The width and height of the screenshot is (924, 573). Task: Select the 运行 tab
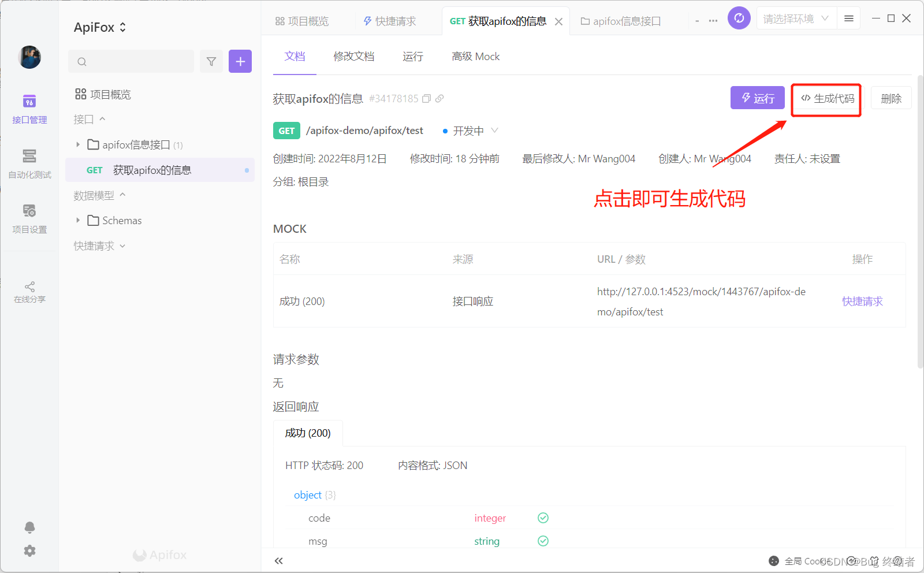point(413,56)
